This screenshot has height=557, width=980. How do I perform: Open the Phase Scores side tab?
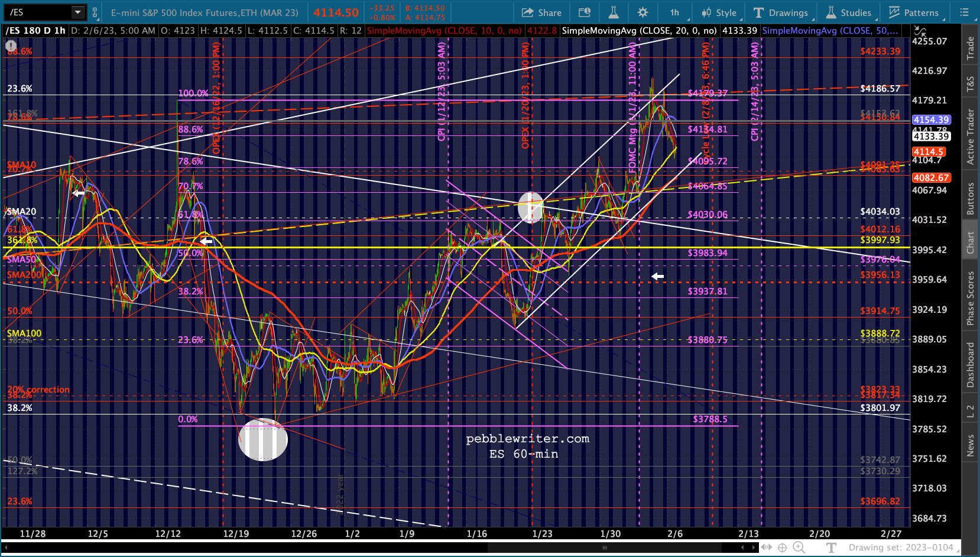coord(970,298)
